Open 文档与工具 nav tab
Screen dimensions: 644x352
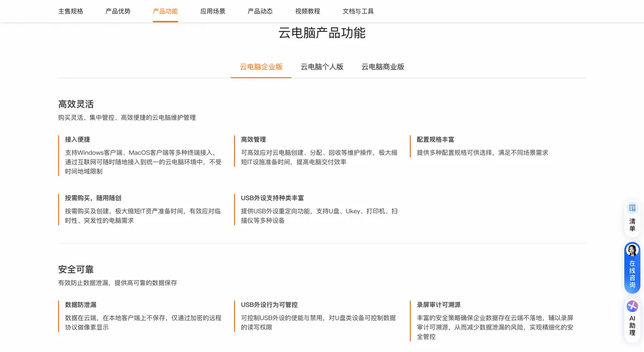coord(358,11)
